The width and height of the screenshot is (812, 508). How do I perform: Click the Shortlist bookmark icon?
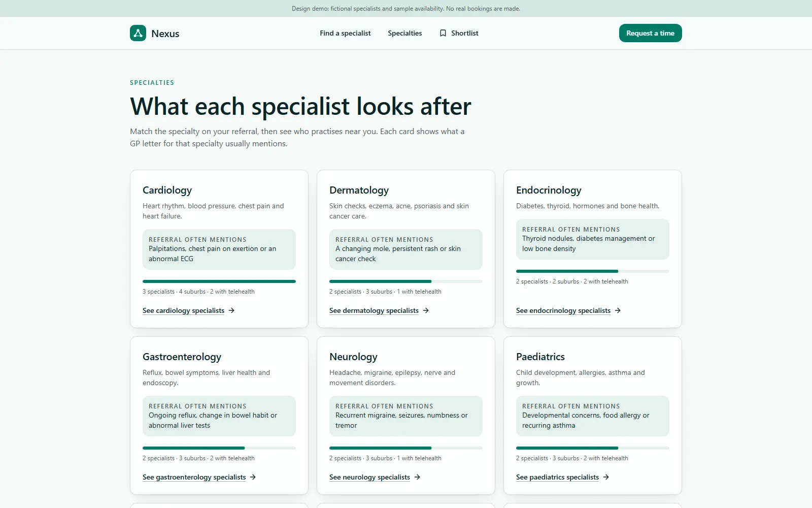(x=443, y=33)
